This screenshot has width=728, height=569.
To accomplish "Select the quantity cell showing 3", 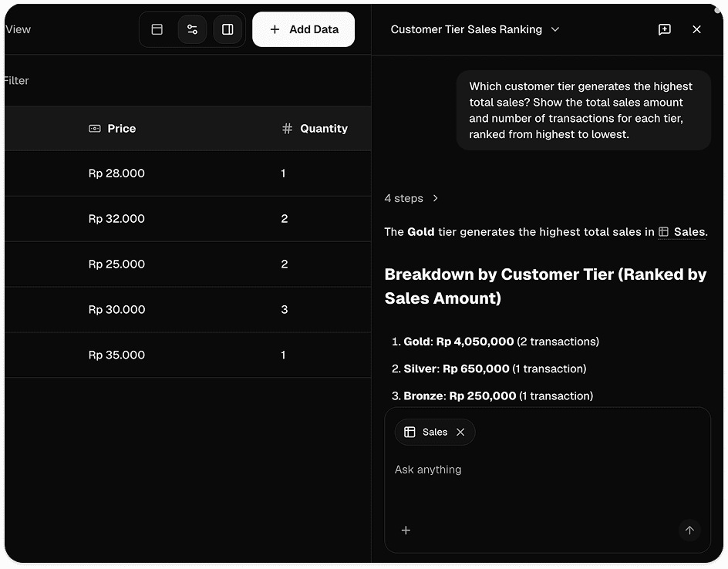I will (284, 310).
